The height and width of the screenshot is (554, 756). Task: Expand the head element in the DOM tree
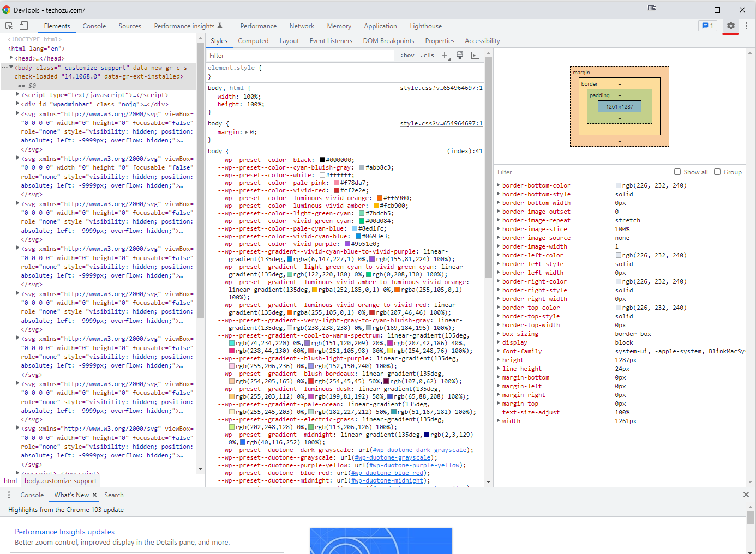click(12, 58)
